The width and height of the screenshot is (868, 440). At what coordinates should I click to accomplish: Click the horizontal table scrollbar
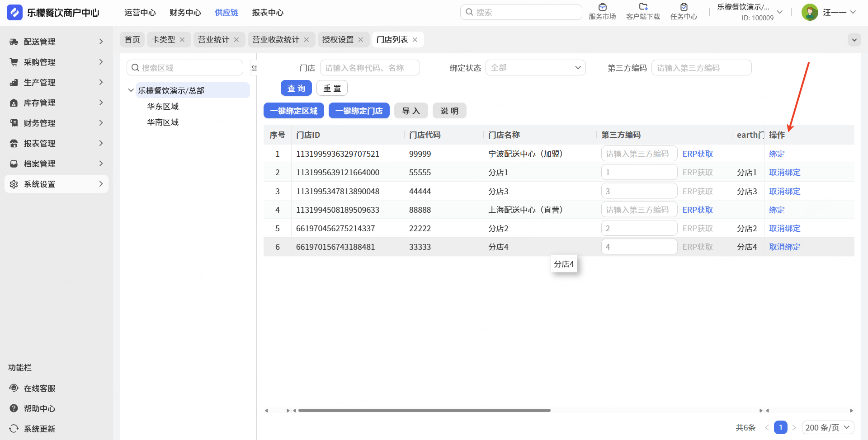tap(425, 410)
